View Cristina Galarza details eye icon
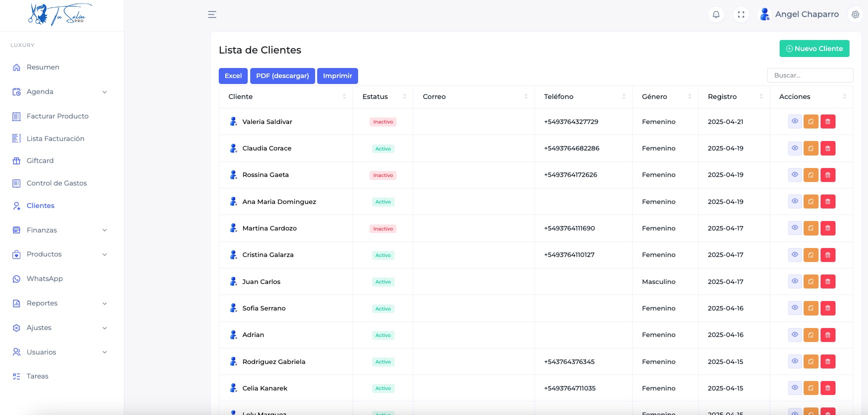This screenshot has width=868, height=415. pyautogui.click(x=795, y=255)
